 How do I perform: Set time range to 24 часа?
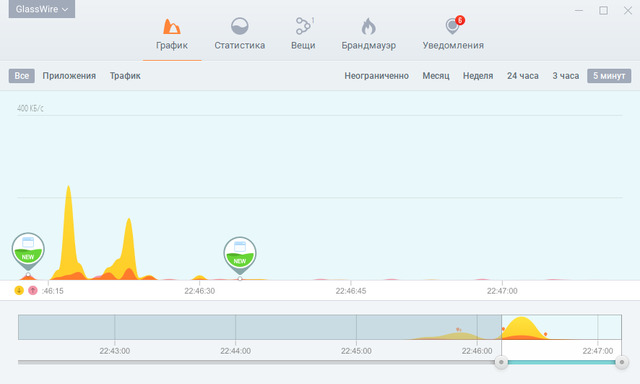point(522,76)
